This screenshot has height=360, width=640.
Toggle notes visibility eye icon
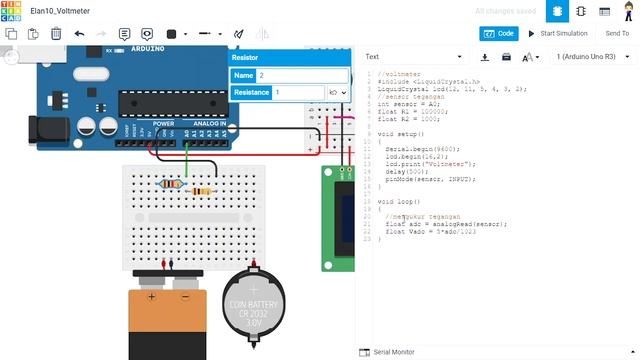pyautogui.click(x=147, y=34)
